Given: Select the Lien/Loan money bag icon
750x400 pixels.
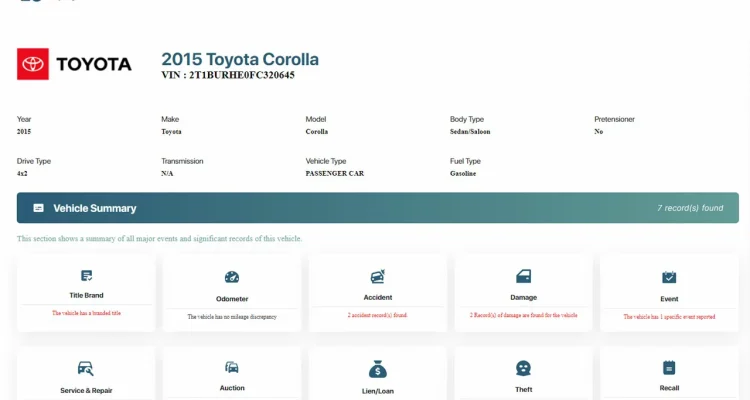Looking at the screenshot, I should [x=378, y=369].
